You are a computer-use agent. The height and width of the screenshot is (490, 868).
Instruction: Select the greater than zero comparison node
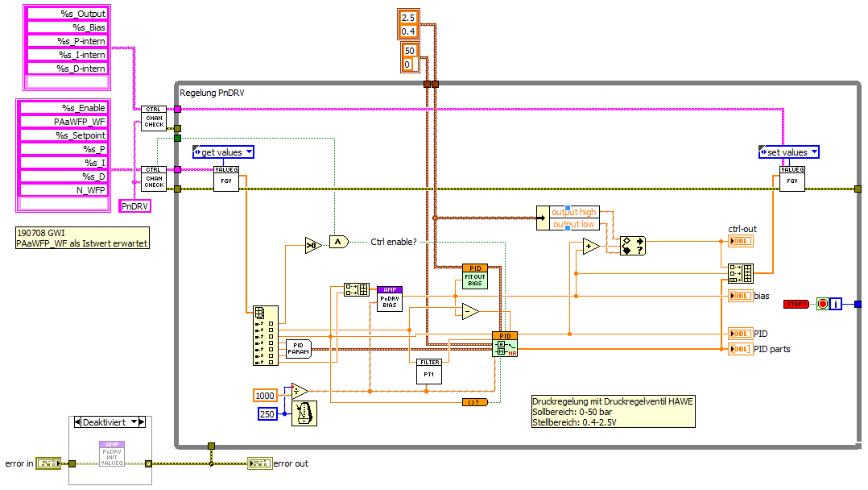313,245
